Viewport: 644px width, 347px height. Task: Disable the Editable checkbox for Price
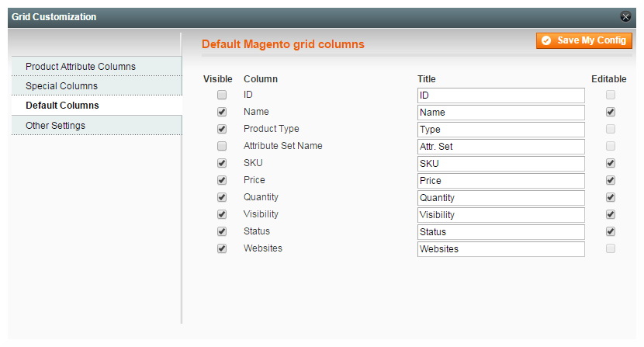point(611,180)
